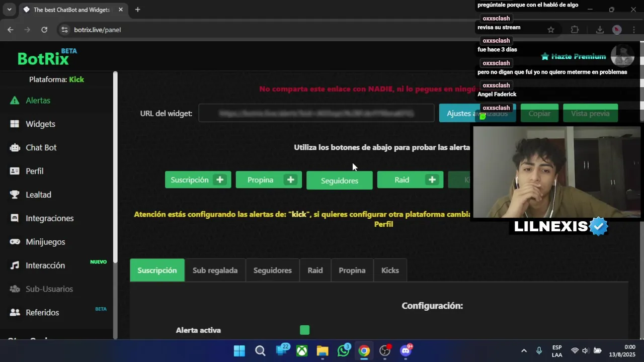Open Windows Start menu
This screenshot has height=362, width=644.
(239, 350)
